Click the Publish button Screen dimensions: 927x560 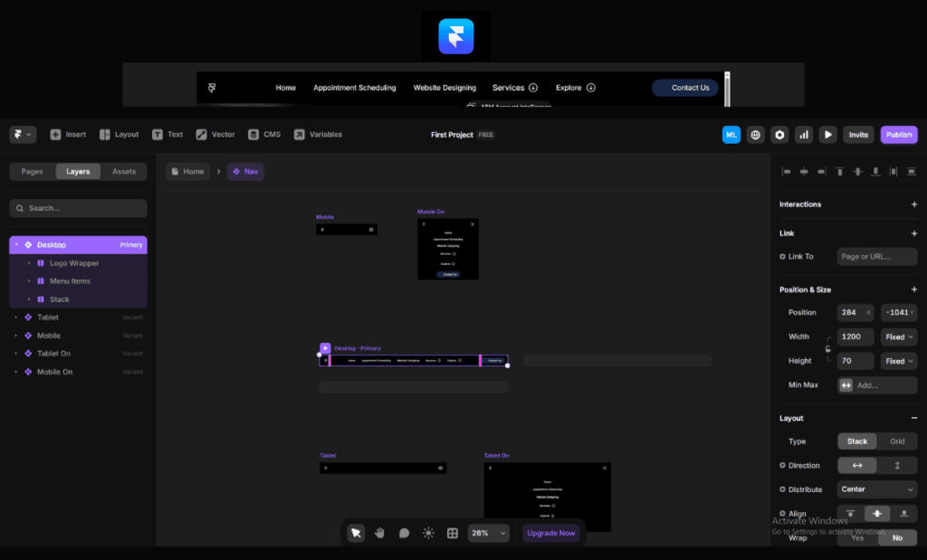click(x=898, y=134)
